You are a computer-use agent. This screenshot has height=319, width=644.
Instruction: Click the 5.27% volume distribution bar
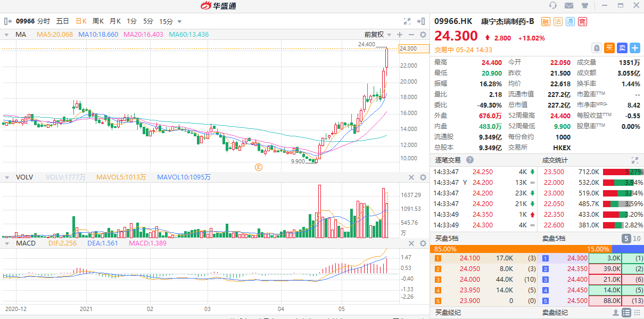622,172
